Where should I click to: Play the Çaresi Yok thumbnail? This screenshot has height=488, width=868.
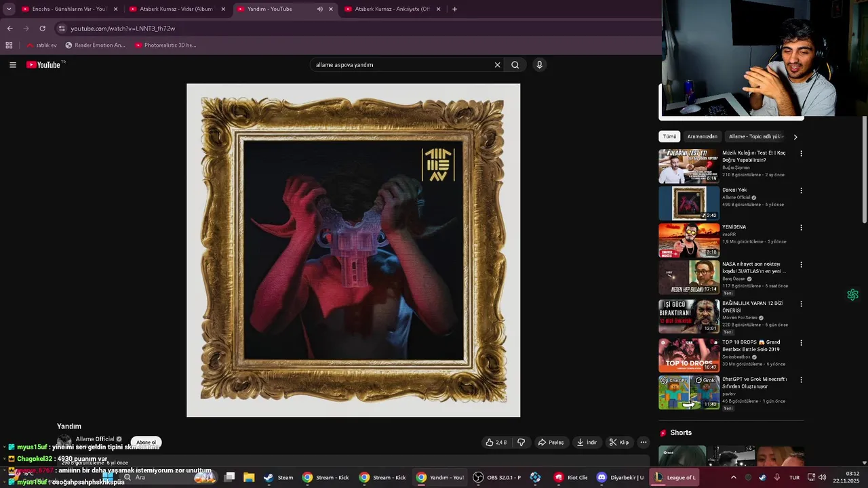point(689,203)
